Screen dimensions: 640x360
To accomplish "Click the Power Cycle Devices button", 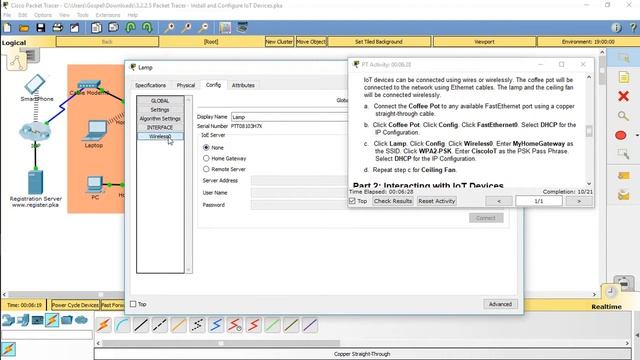I will click(x=75, y=305).
